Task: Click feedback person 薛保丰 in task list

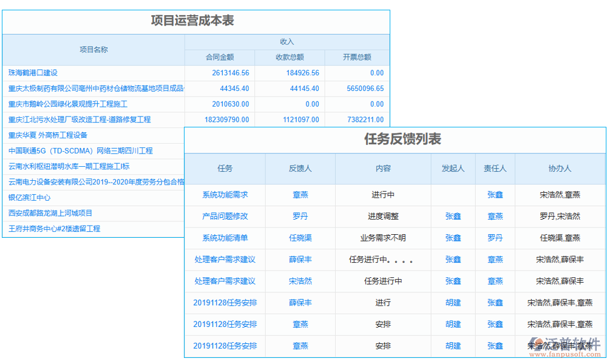Action: pyautogui.click(x=300, y=260)
